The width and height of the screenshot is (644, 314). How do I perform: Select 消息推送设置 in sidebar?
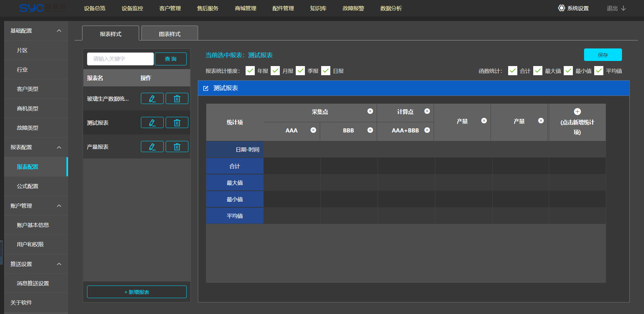coord(36,283)
